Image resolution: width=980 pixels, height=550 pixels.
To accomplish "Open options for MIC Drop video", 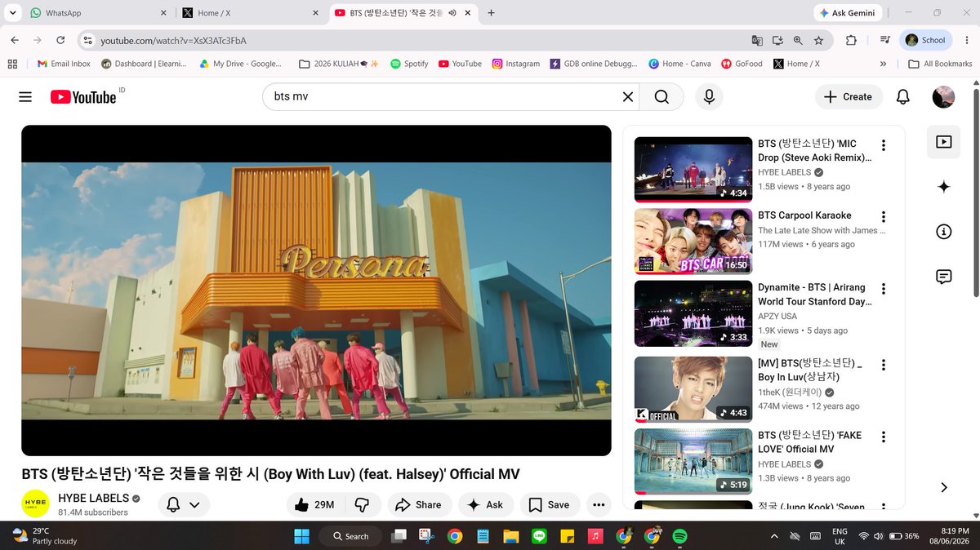I will 883,145.
